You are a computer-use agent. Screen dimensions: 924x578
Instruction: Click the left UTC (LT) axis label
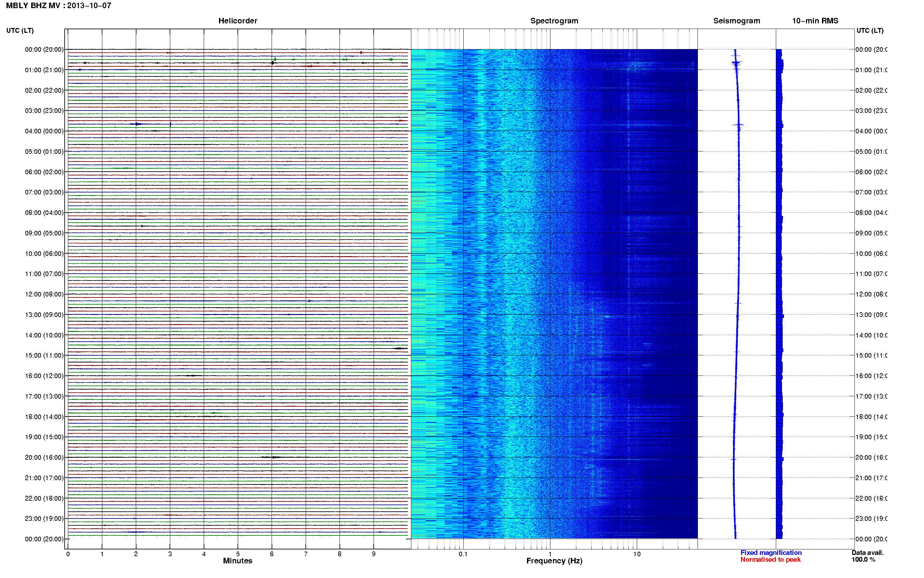point(20,31)
